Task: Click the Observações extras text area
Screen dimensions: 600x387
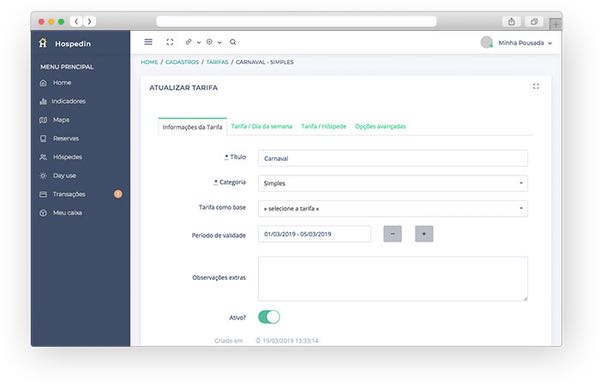Action: click(393, 279)
